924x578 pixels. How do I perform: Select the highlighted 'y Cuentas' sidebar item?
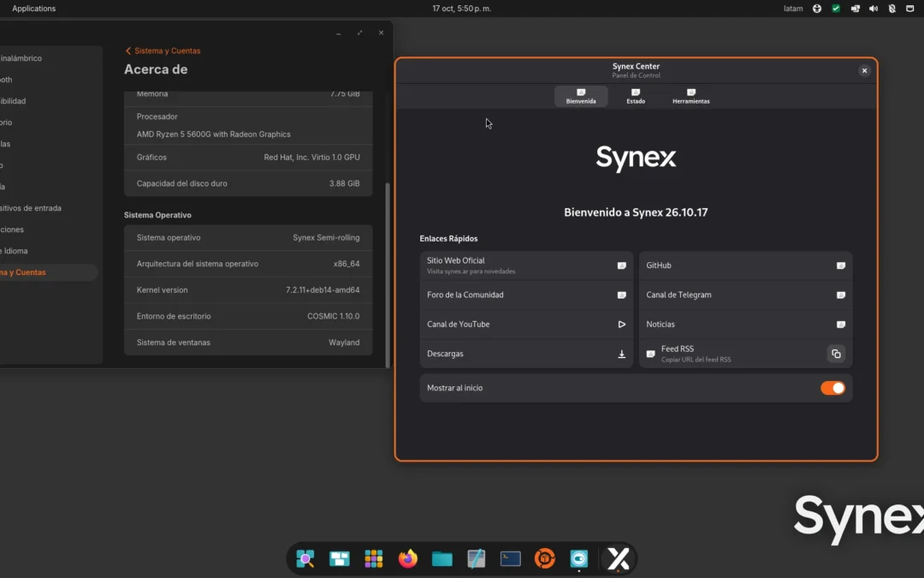pos(49,272)
